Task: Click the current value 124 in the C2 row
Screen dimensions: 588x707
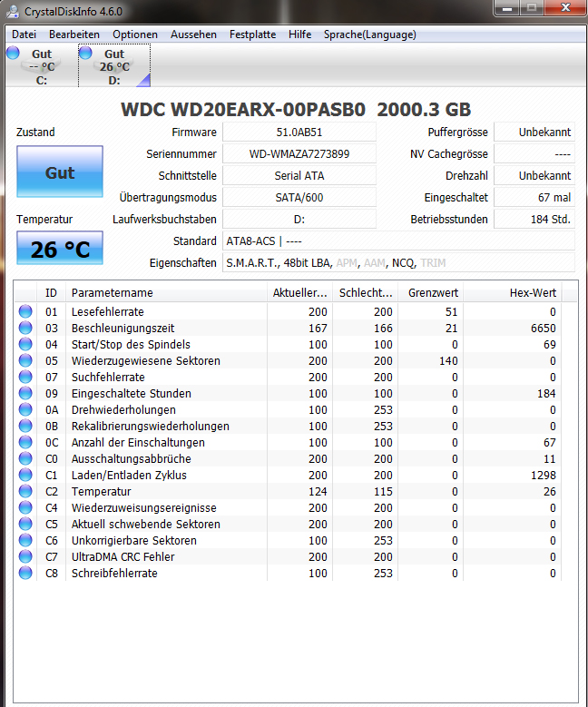Action: coord(318,492)
